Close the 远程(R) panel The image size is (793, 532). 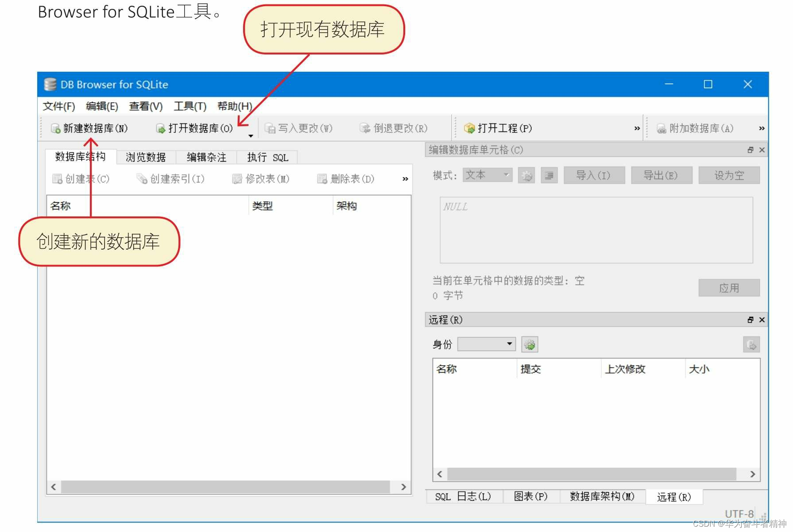tap(762, 320)
